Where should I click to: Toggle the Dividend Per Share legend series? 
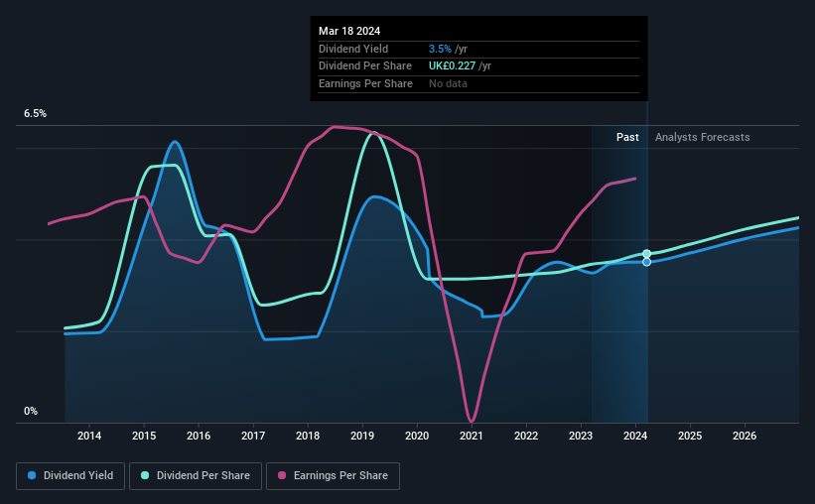196,476
